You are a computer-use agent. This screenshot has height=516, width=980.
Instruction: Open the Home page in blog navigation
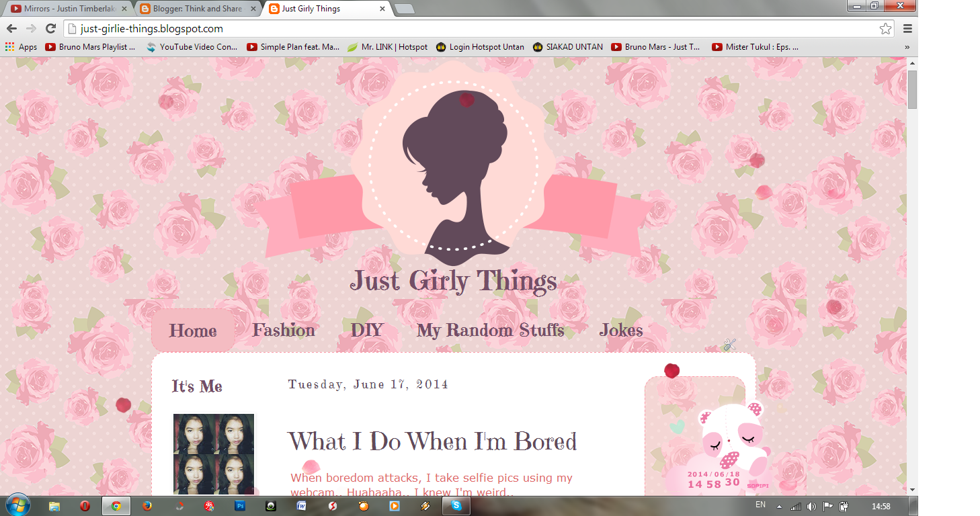coord(193,331)
